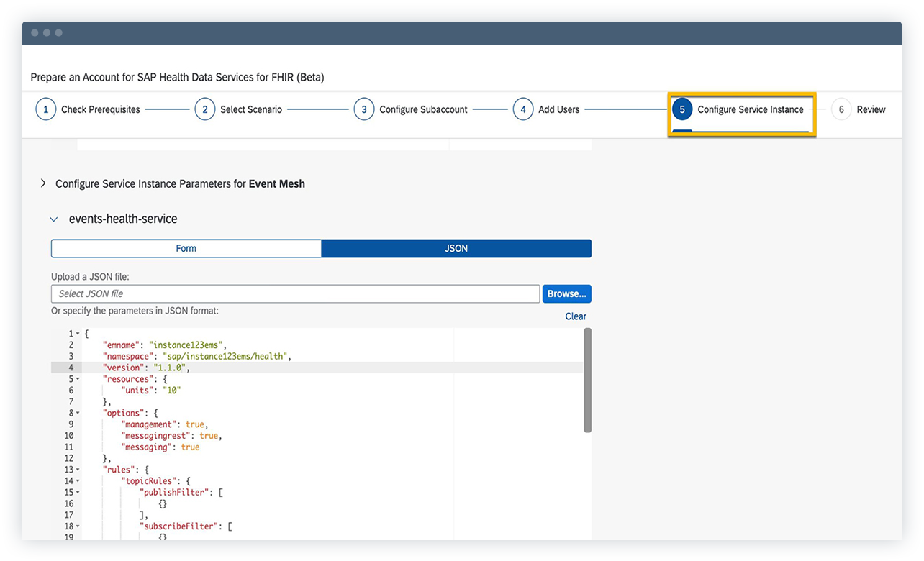
Task: Clear the JSON parameters
Action: [x=576, y=316]
